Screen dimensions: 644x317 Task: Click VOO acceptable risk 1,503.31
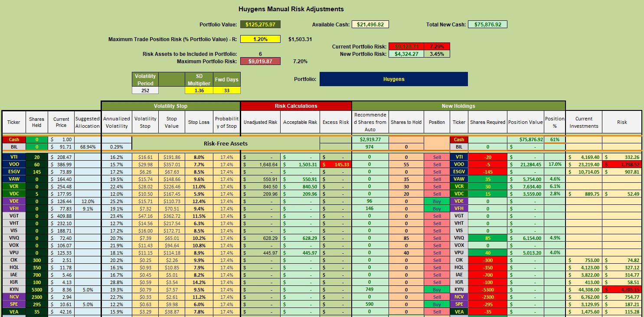pos(300,165)
